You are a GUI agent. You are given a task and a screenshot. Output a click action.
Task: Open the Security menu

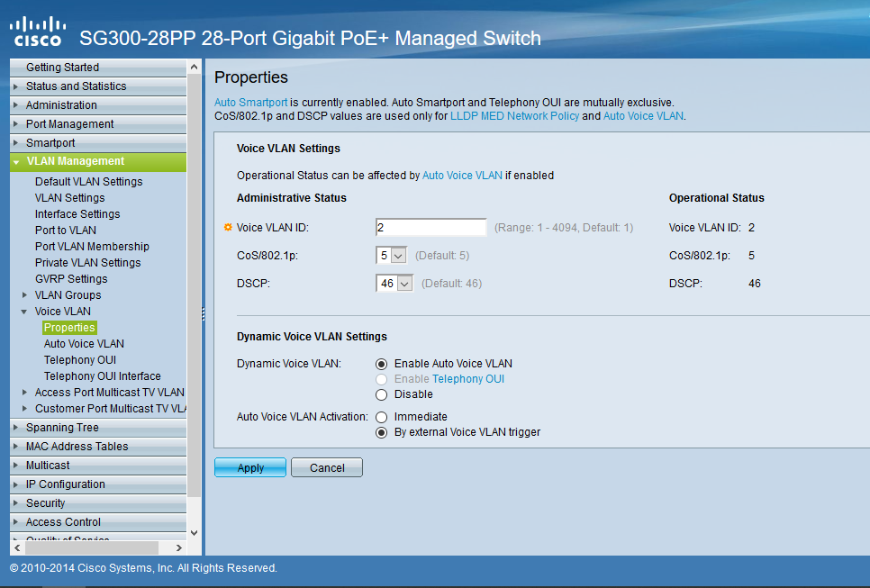pos(98,503)
